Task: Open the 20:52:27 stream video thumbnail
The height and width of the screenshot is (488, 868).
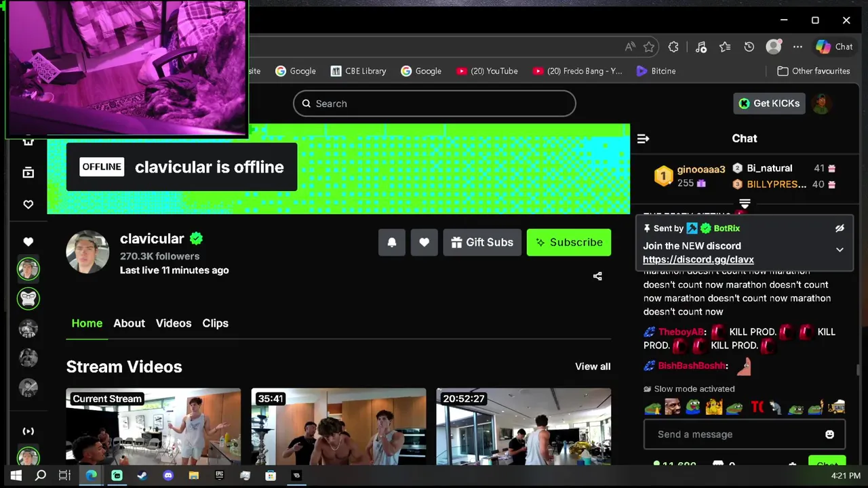Action: pos(524,426)
